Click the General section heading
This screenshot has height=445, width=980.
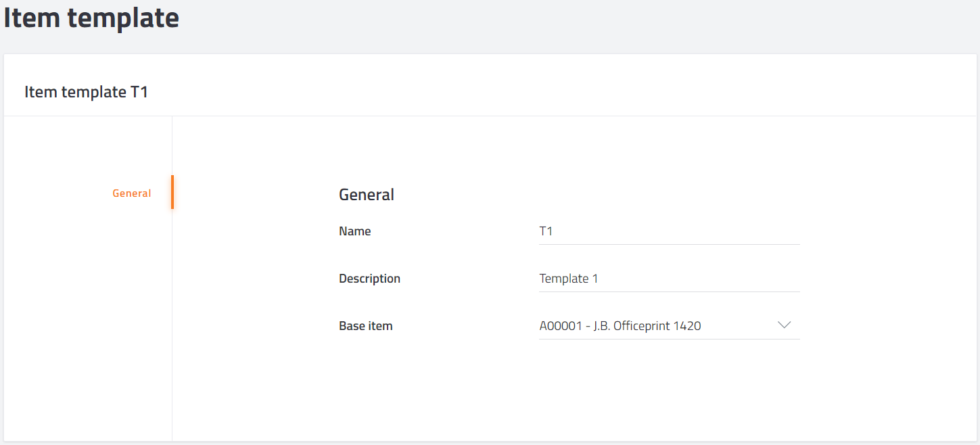tap(367, 195)
